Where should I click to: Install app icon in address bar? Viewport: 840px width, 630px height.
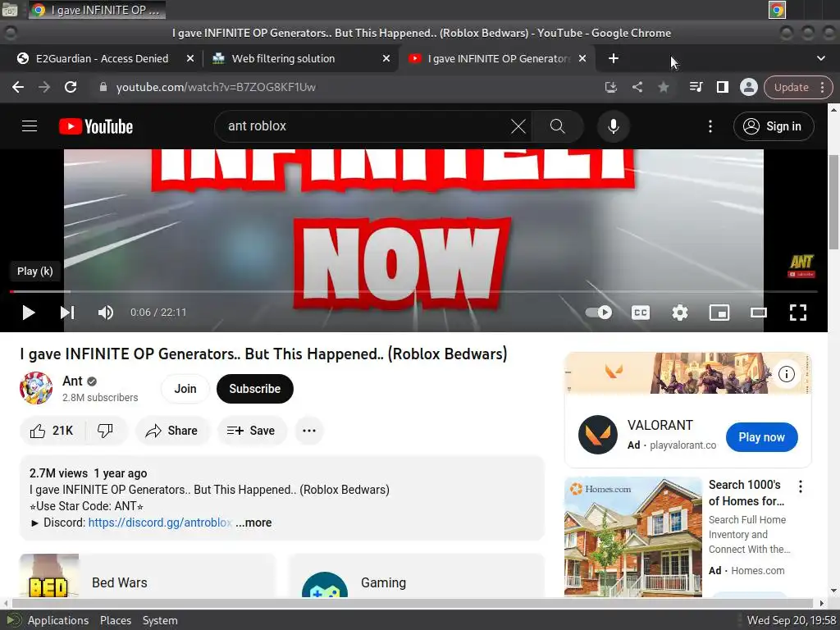point(610,87)
